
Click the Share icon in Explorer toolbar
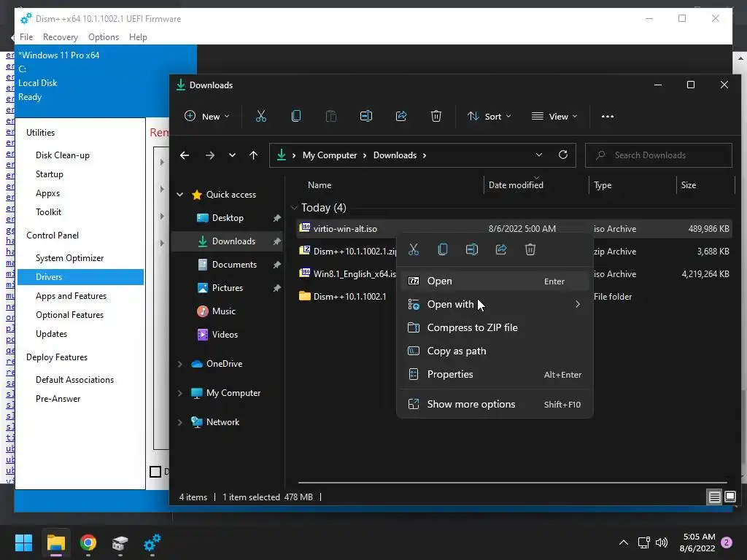coord(401,116)
